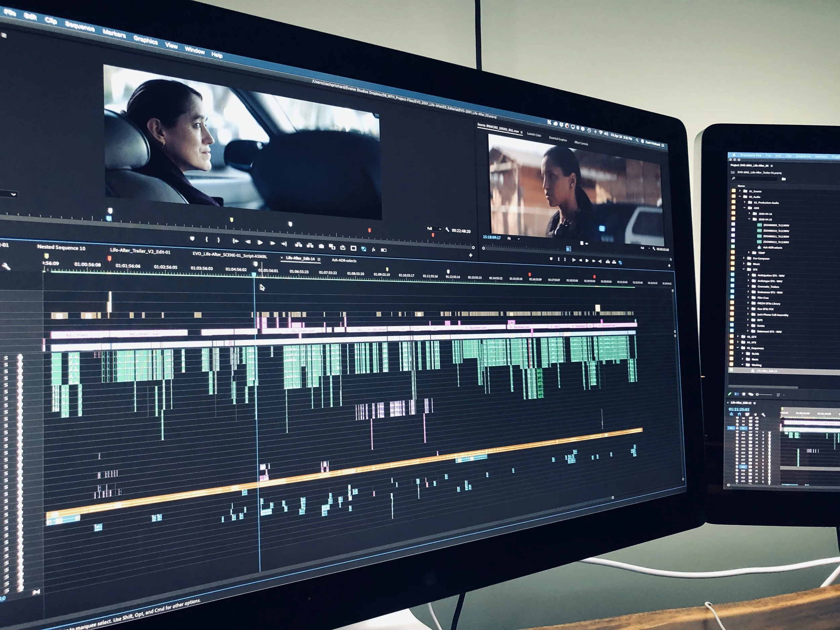Open the Graphics menu
Screen dimensions: 840x630
click(145, 40)
